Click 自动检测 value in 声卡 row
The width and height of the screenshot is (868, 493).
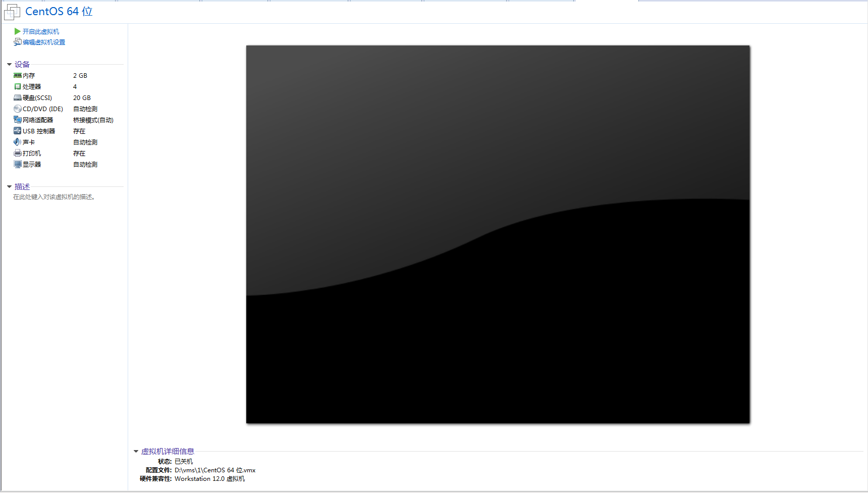[x=85, y=142]
